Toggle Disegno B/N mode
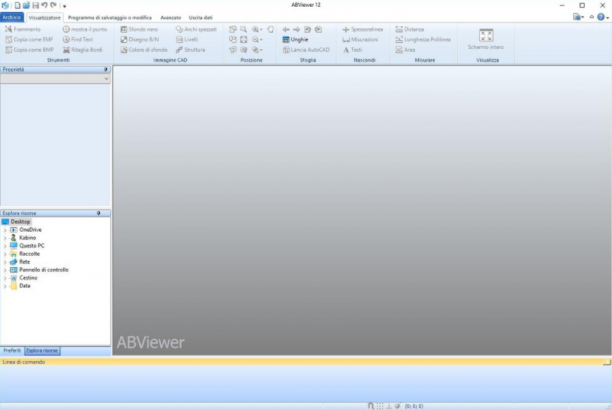This screenshot has width=612, height=410. [139, 39]
